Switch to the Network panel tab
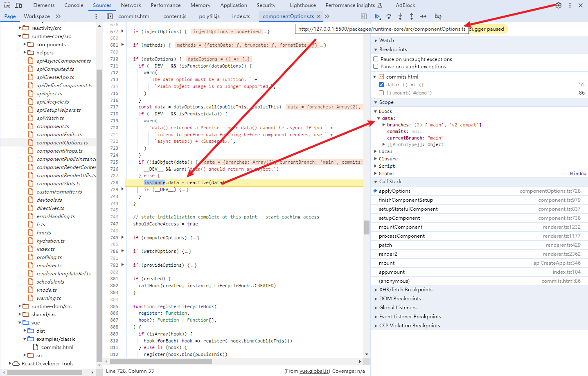This screenshot has width=588, height=376. point(131,5)
